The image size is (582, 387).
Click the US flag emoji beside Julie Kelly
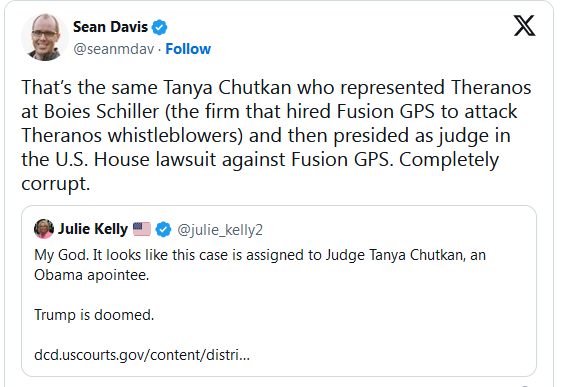(x=142, y=229)
